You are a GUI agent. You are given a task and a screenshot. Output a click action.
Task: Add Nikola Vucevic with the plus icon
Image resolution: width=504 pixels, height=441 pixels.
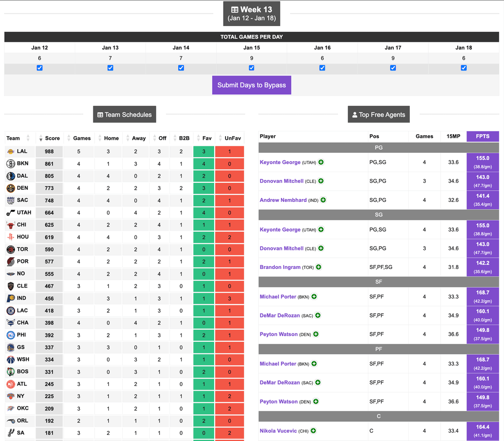pyautogui.click(x=313, y=431)
